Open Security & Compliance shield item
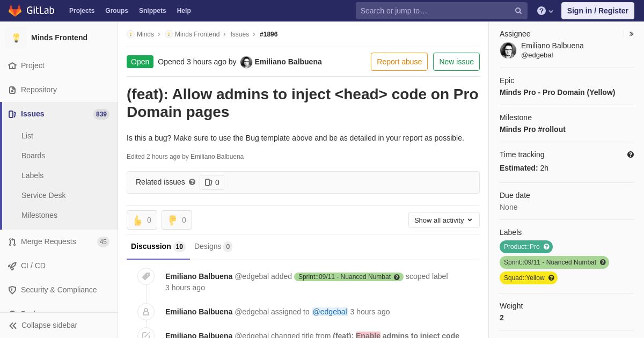This screenshot has width=644, height=338. [59, 290]
